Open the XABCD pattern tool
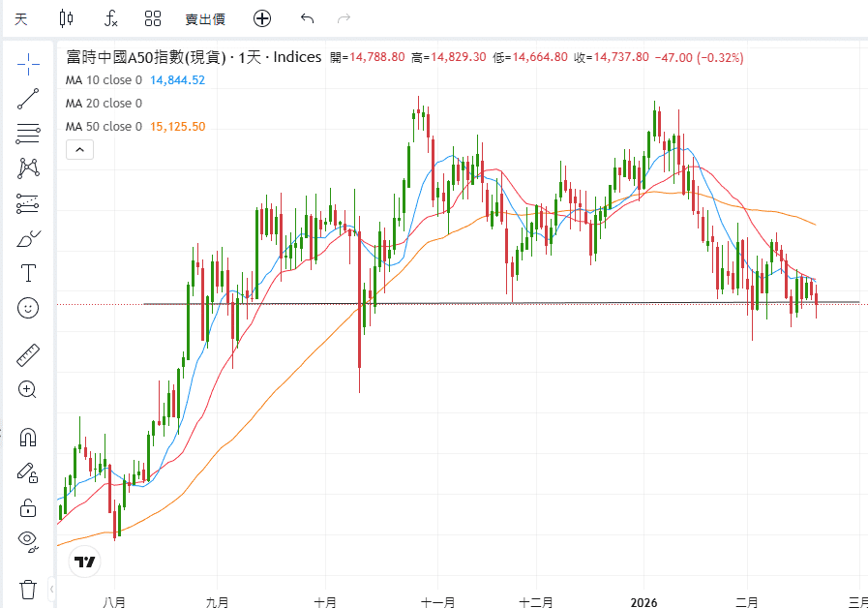Image resolution: width=868 pixels, height=608 pixels. [x=27, y=167]
